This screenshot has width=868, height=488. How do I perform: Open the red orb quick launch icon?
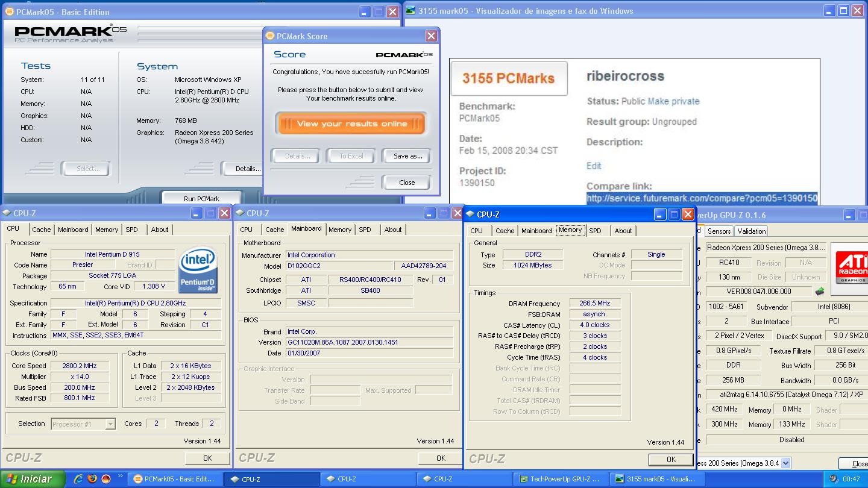tap(106, 479)
